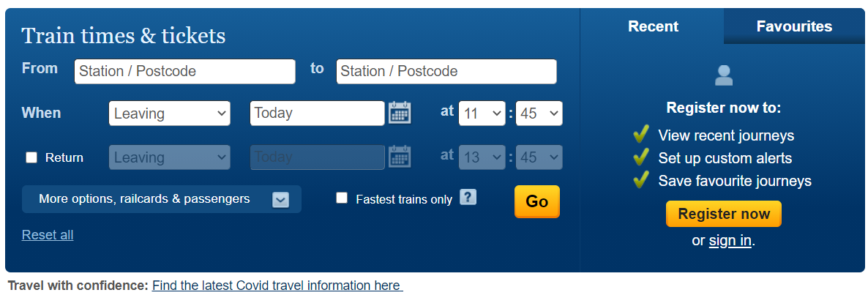
Task: Switch to the Recent tab
Action: point(653,26)
